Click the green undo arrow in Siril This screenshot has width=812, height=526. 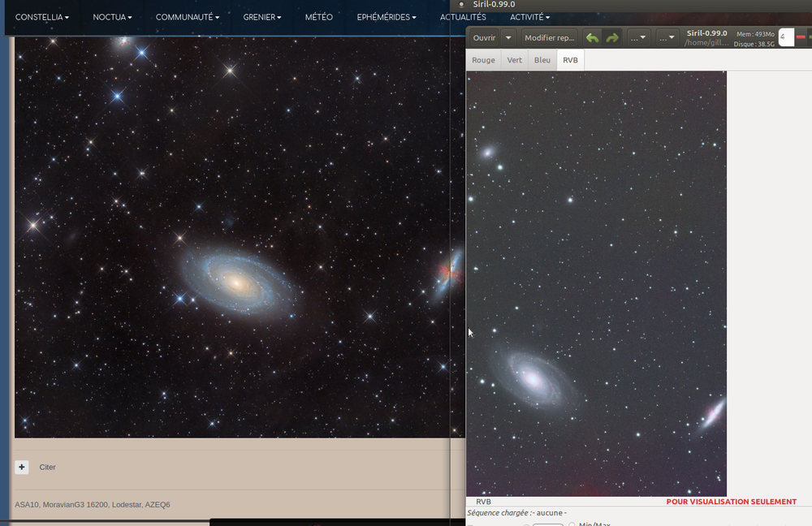pos(593,38)
